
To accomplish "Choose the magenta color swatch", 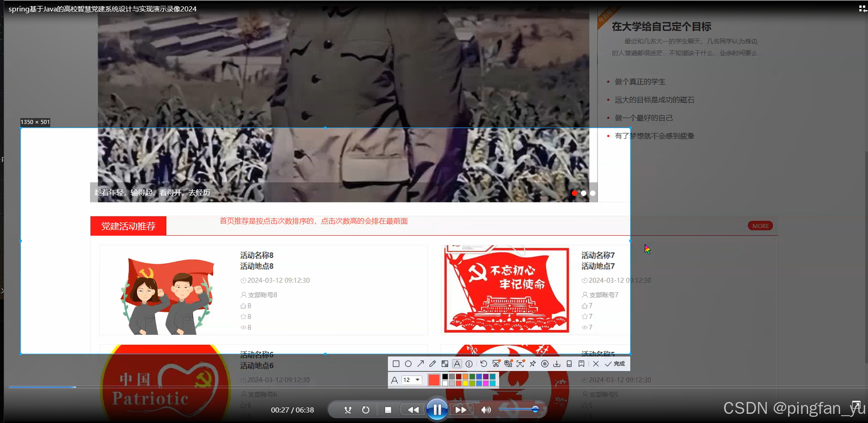I will (486, 383).
